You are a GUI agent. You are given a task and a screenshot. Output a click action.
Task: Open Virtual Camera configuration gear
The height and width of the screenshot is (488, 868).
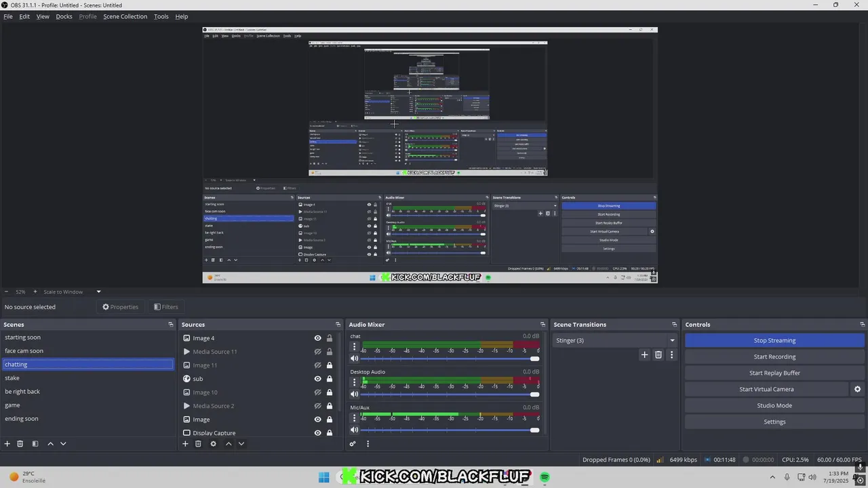pos(857,389)
